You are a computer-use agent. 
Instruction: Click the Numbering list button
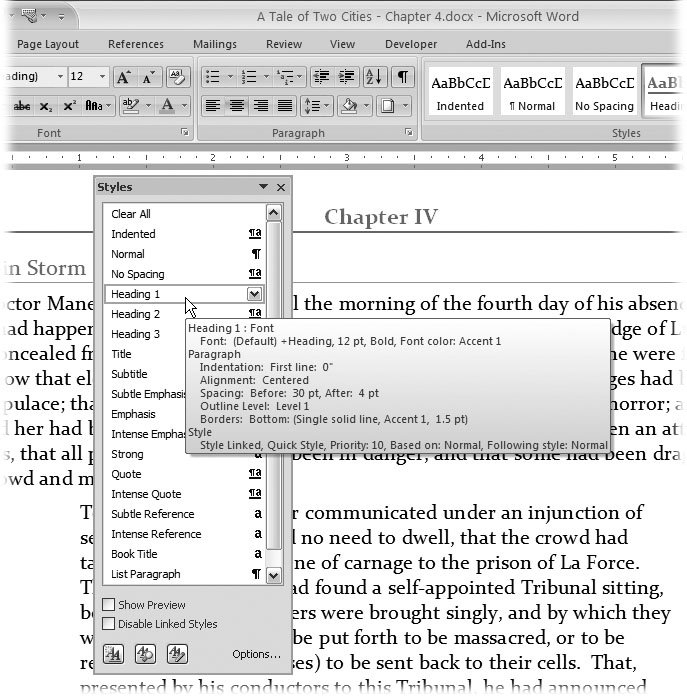coord(249,77)
